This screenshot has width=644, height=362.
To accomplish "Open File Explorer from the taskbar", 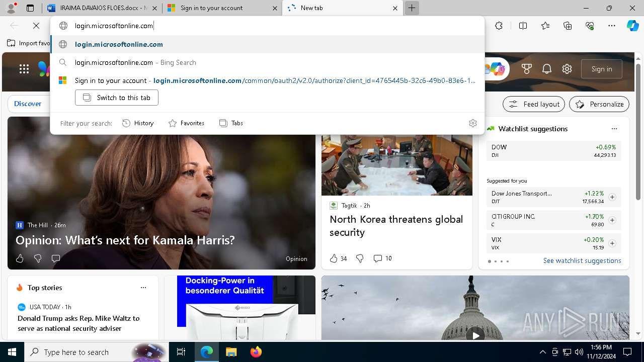I will (231, 352).
